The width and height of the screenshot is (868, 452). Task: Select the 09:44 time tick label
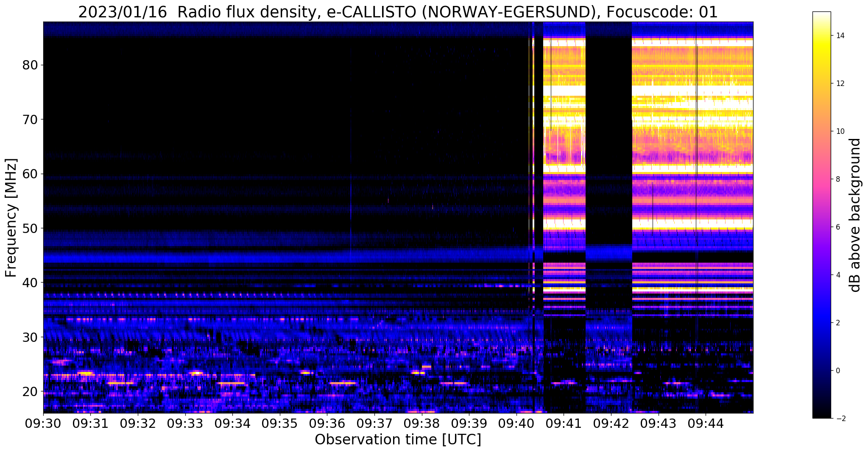click(x=706, y=423)
